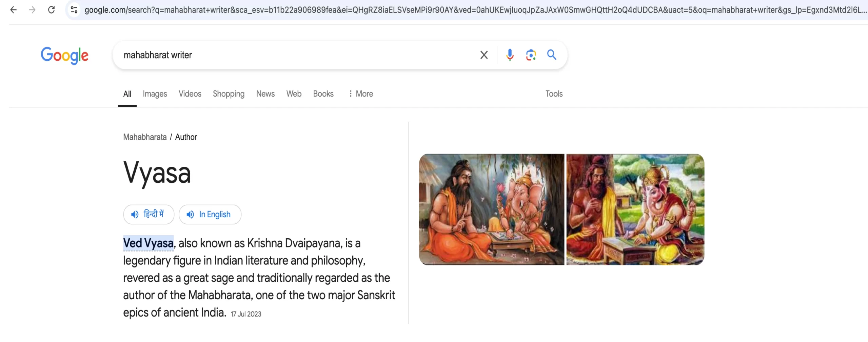Play Hindi pronunciation with the हिन्दी में button
The image size is (868, 342).
(149, 214)
